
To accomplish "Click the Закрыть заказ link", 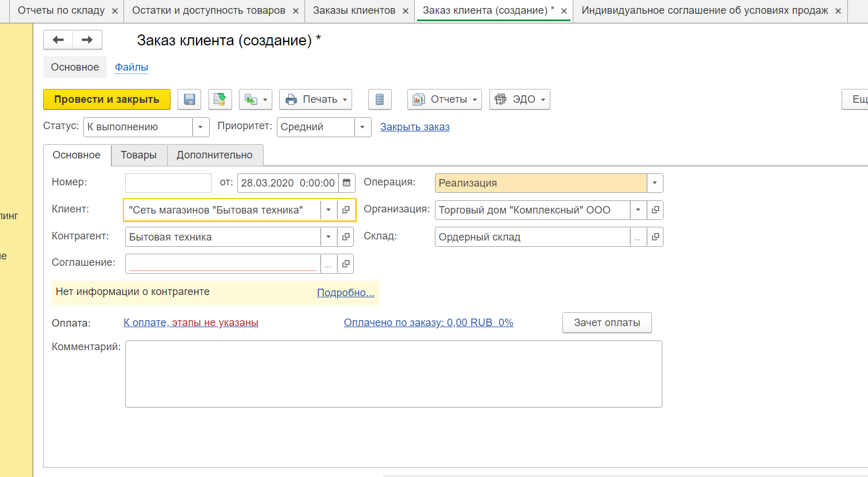I will click(415, 127).
